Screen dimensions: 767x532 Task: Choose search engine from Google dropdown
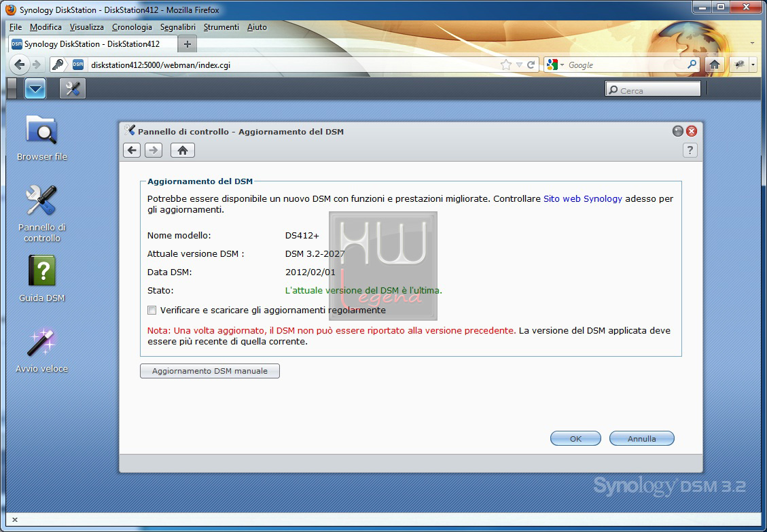[x=555, y=65]
